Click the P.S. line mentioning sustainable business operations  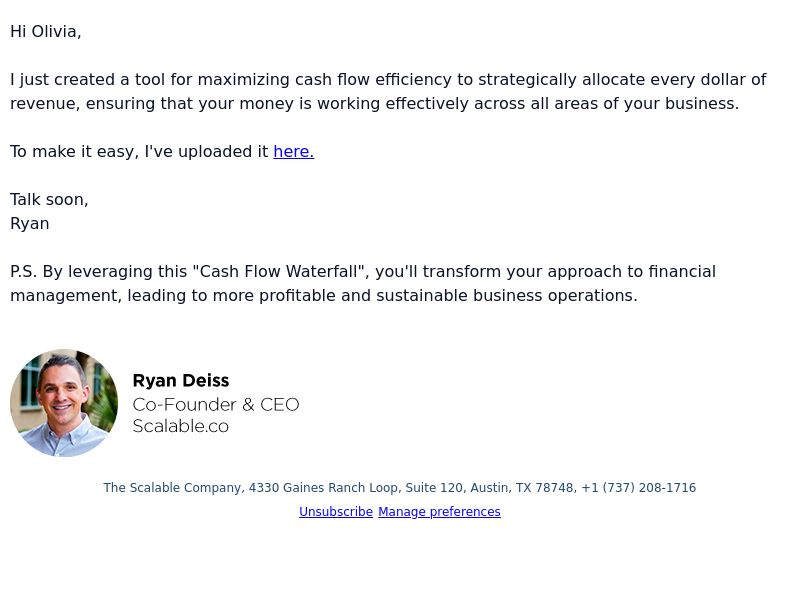pos(363,283)
